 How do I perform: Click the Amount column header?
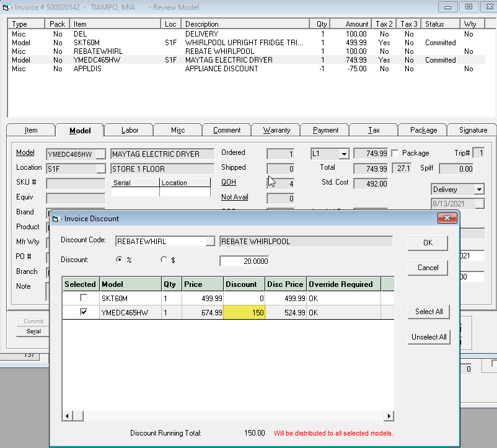(x=351, y=24)
